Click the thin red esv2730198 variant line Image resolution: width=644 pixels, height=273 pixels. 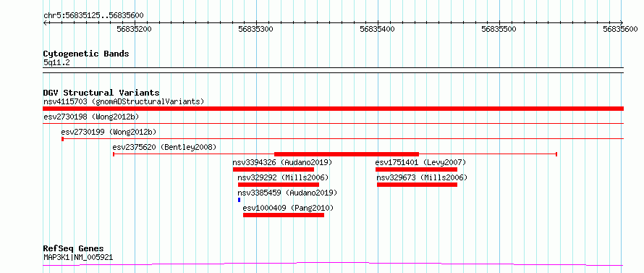click(333, 123)
